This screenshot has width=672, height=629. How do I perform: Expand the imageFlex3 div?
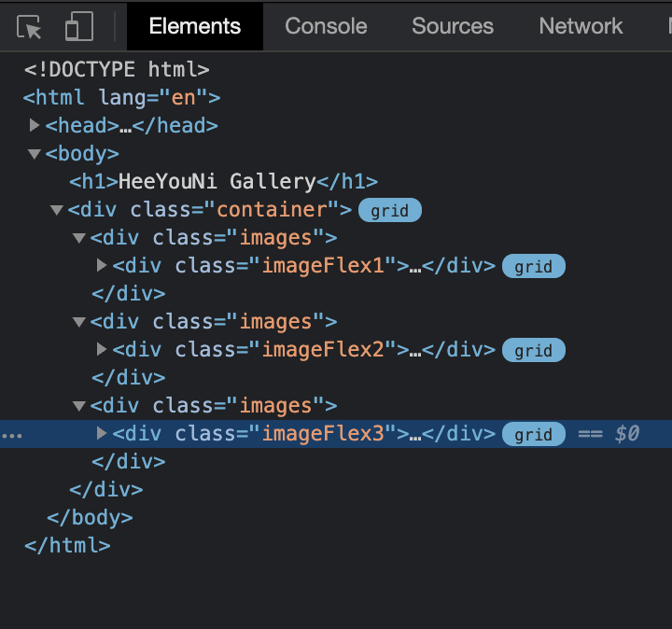102,433
